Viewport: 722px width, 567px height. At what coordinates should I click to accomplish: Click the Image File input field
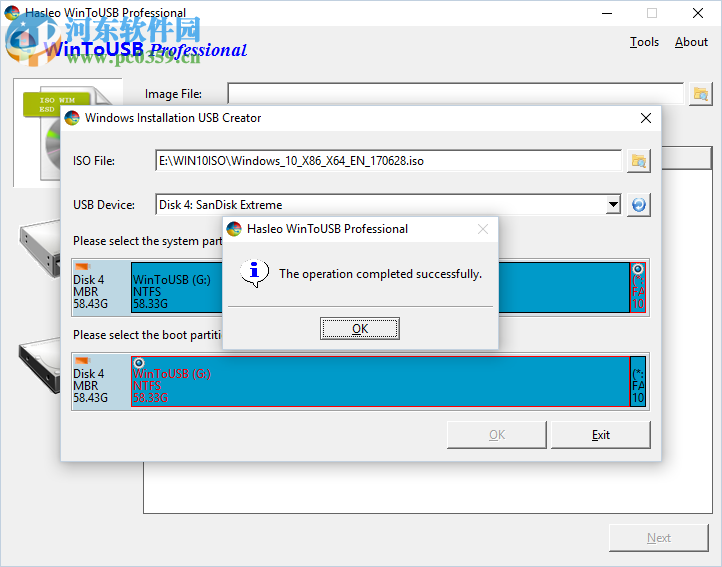[x=455, y=94]
